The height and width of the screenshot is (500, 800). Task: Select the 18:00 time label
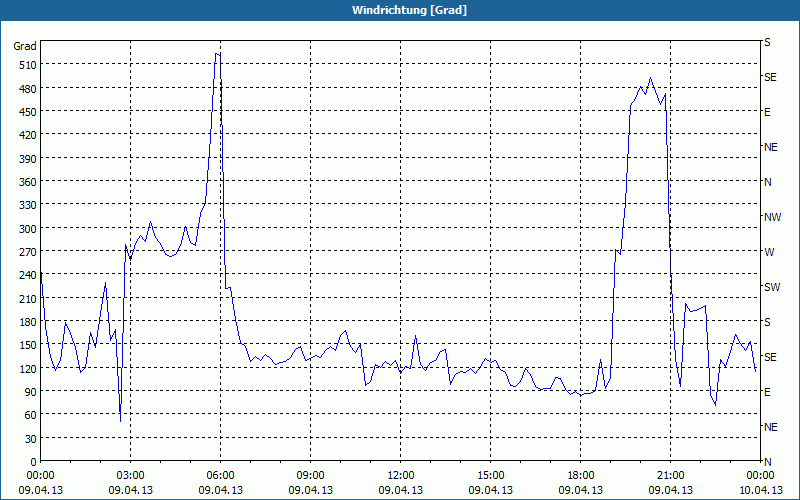point(581,476)
